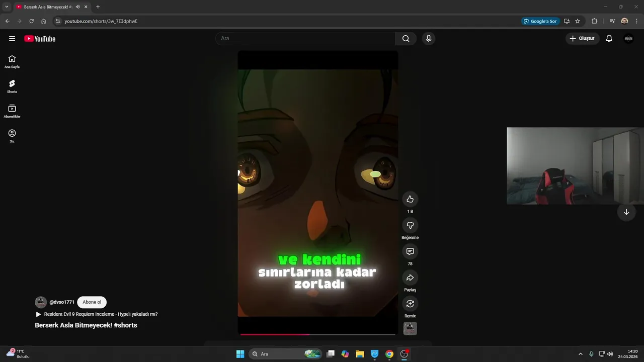Click Google'a Sor in the address bar
This screenshot has height=362, width=644.
(x=540, y=21)
